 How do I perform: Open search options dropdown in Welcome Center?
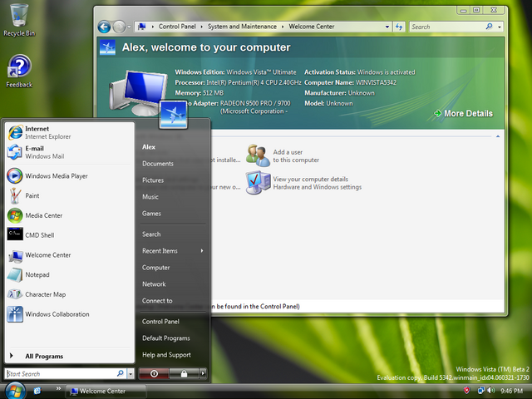pos(500,27)
